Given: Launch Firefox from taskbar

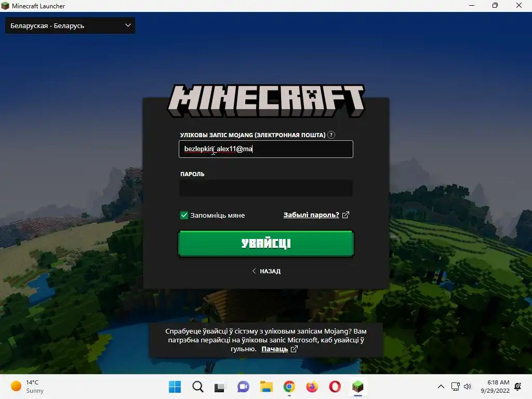Looking at the screenshot, I should tap(312, 387).
